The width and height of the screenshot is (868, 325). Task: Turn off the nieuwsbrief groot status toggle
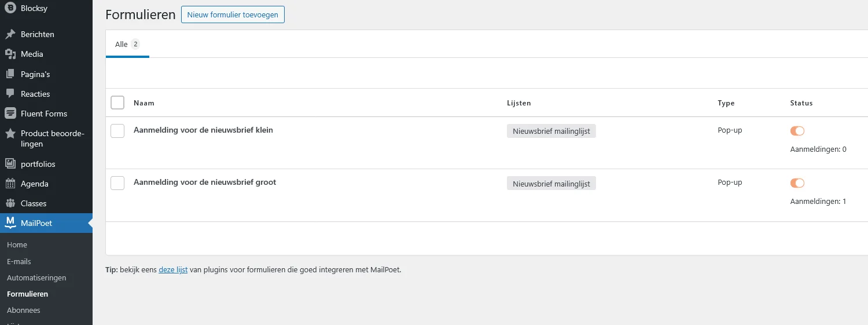click(x=797, y=183)
